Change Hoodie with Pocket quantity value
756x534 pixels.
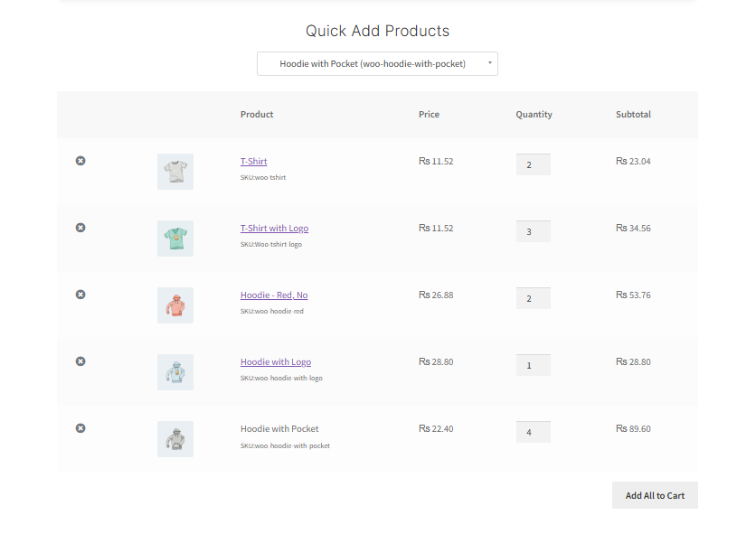point(533,431)
